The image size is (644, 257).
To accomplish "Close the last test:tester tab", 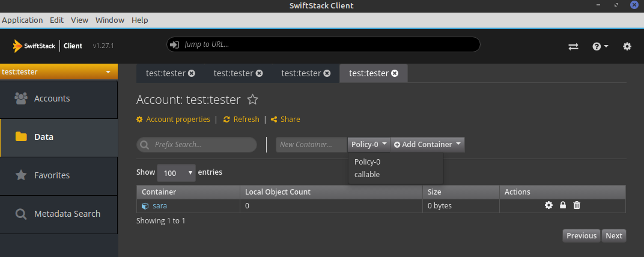I will [x=395, y=73].
